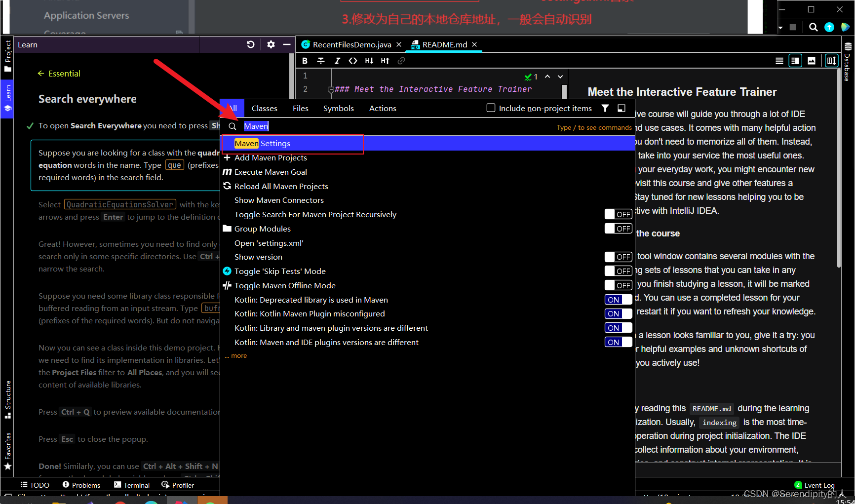Open the Project tool window
Screen dimensions: 855x504
pos(7,56)
